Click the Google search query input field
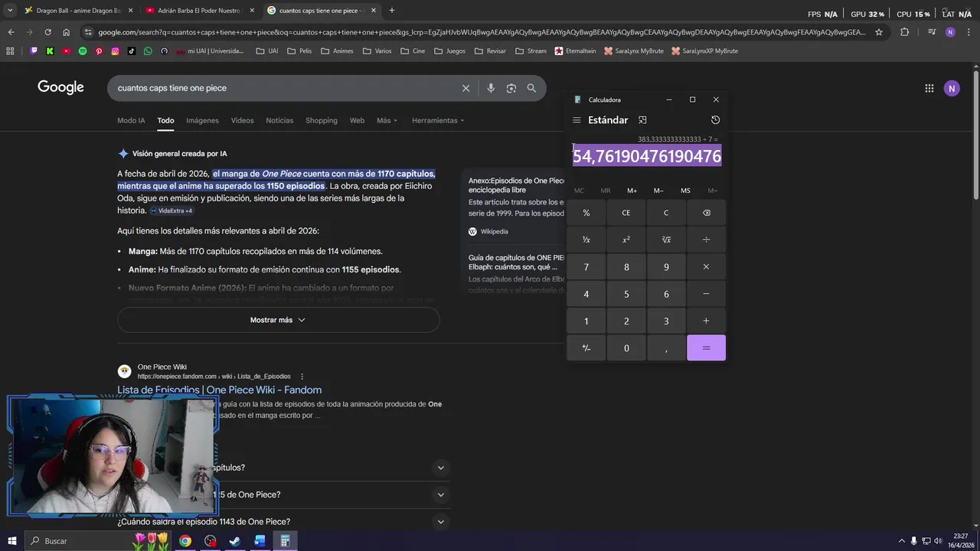The height and width of the screenshot is (551, 980). (x=283, y=88)
